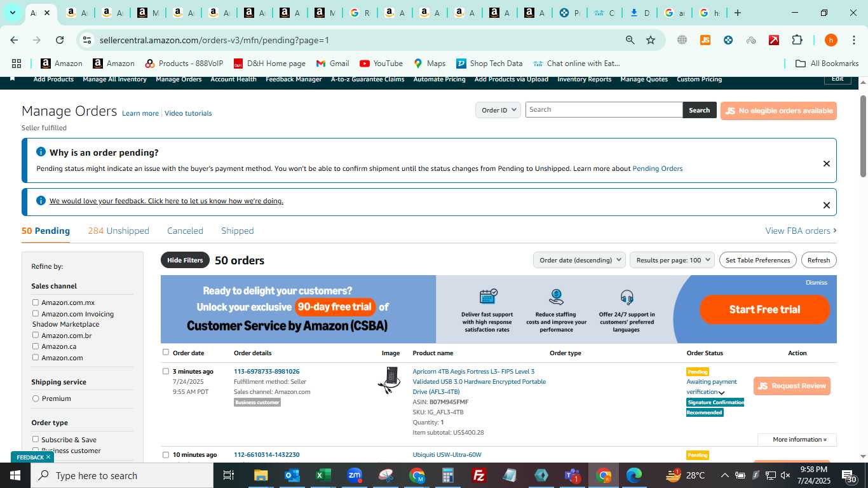Image resolution: width=868 pixels, height=488 pixels.
Task: Open the tab search dropdown arrow
Action: coord(12,13)
